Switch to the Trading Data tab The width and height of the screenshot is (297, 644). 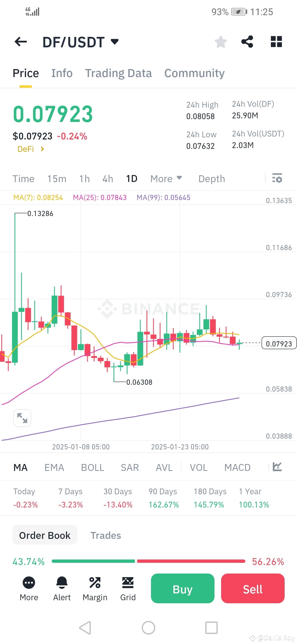coord(119,73)
